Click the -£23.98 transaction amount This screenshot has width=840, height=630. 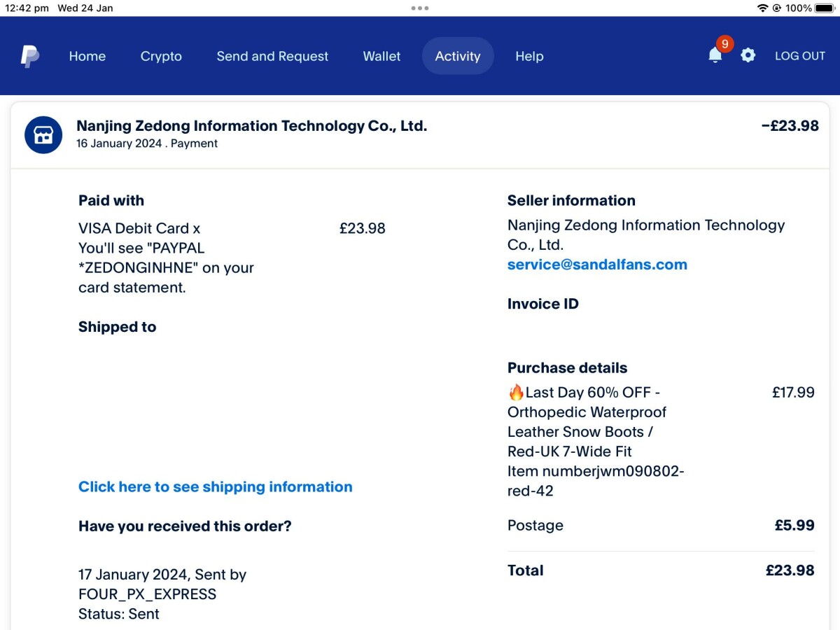tap(790, 126)
